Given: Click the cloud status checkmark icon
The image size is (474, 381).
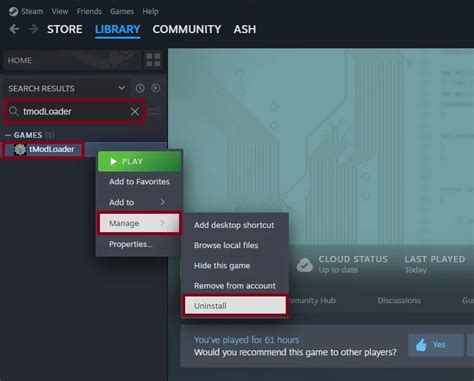Looking at the screenshot, I should [305, 265].
